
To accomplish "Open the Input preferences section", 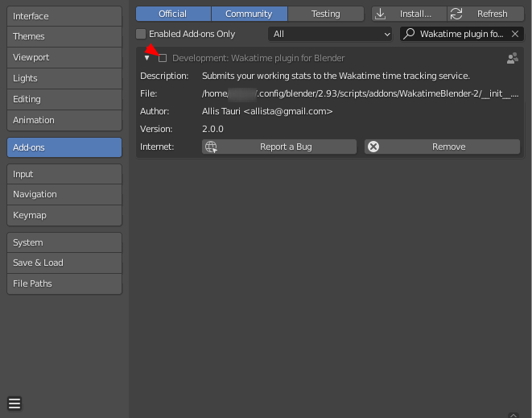I will pyautogui.click(x=64, y=174).
